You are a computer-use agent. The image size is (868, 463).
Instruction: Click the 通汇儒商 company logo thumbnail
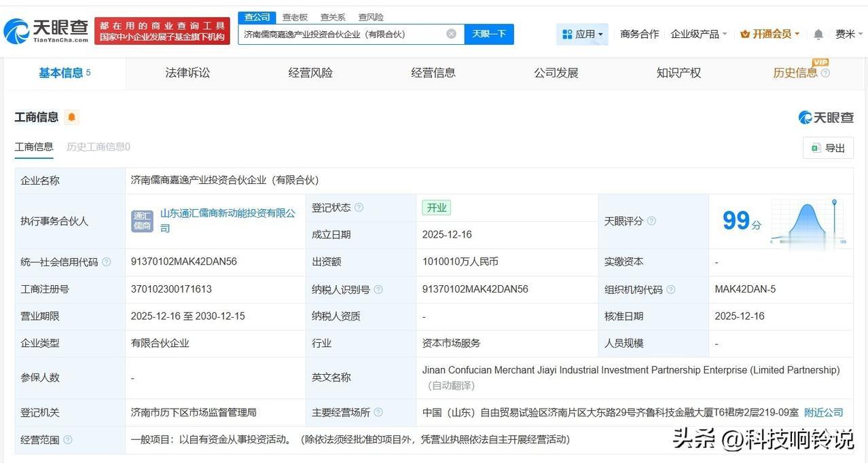(x=142, y=221)
